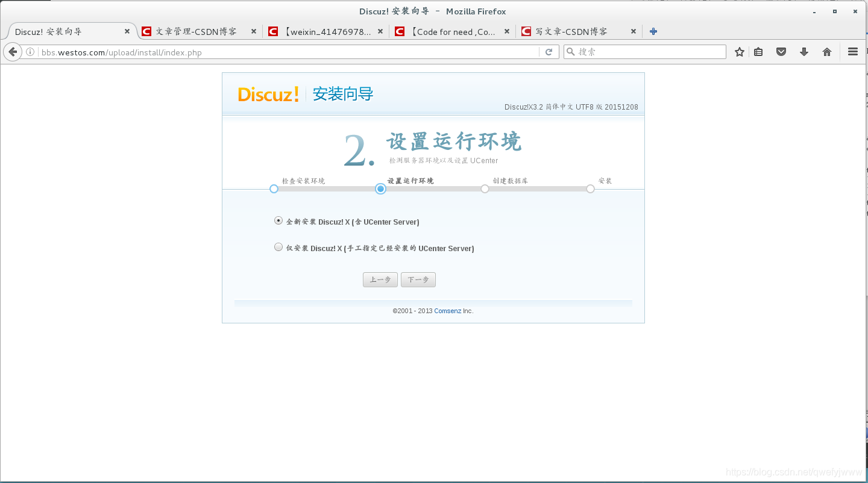868x483 pixels.
Task: Close the weixin_41476978 tab
Action: coord(380,31)
